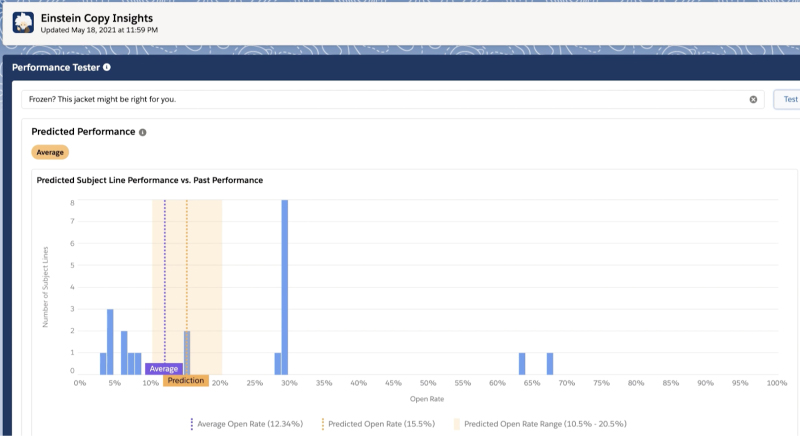Open the Performance Tester info icon
The height and width of the screenshot is (436, 800).
[107, 67]
